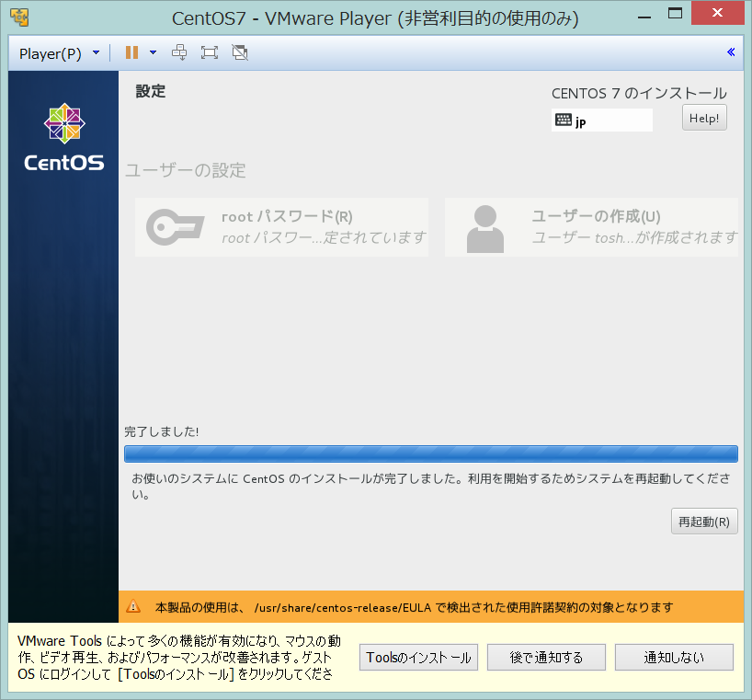Click the user silhouette icon
752x700 pixels.
485,229
